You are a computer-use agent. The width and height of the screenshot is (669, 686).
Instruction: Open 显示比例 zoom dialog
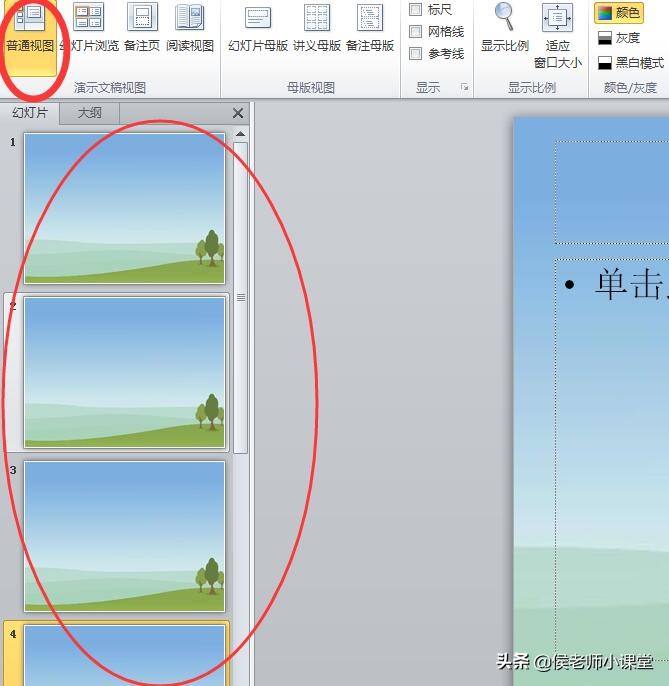(504, 28)
